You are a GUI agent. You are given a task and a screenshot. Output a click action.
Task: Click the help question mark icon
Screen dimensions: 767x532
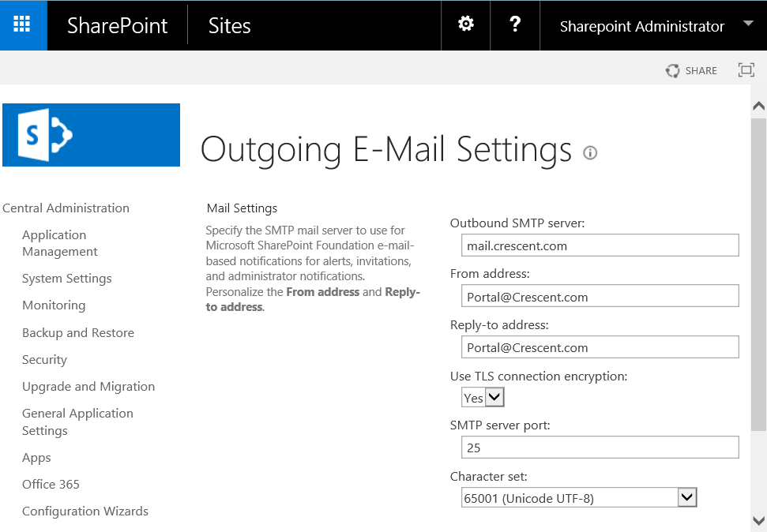515,24
